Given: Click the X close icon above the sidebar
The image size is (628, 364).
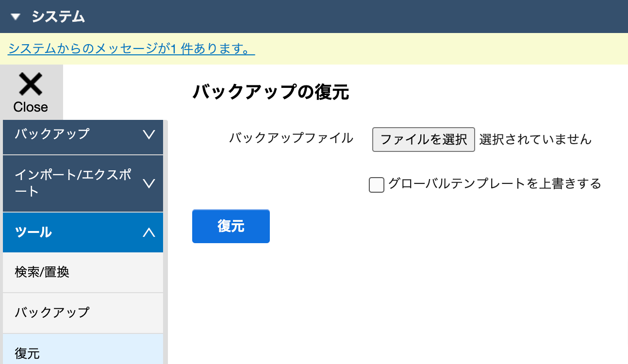Looking at the screenshot, I should click(x=31, y=84).
